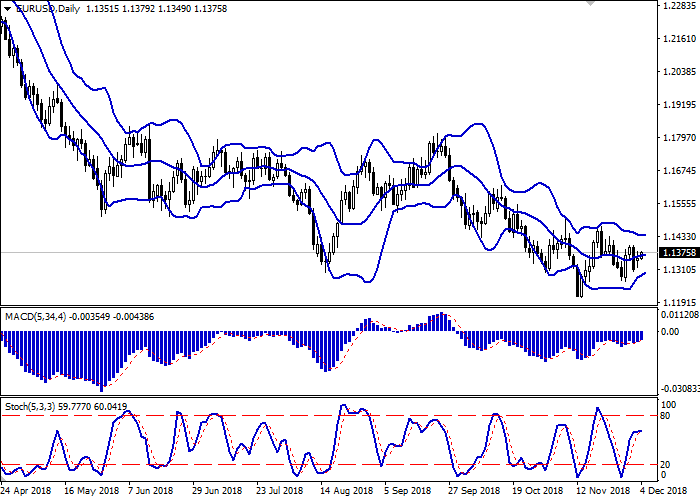Screen dimensions: 700x500
Task: Select the date label 24 Apr 2018
Action: (x=26, y=491)
